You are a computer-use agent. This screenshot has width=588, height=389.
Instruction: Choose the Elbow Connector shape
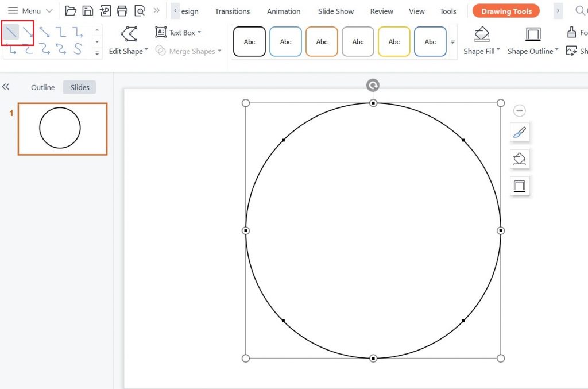tap(61, 33)
